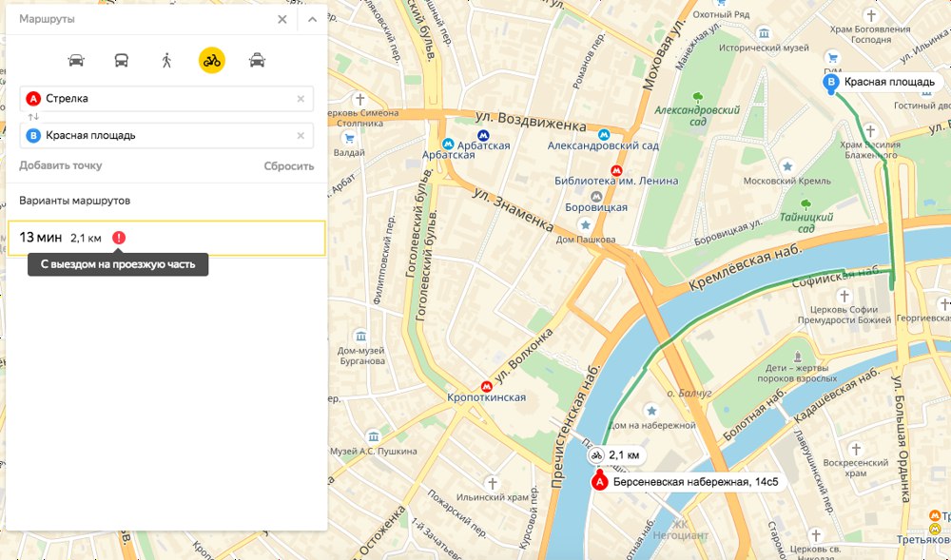The width and height of the screenshot is (951, 560).
Task: Click Добавить точку link
Action: tap(61, 165)
